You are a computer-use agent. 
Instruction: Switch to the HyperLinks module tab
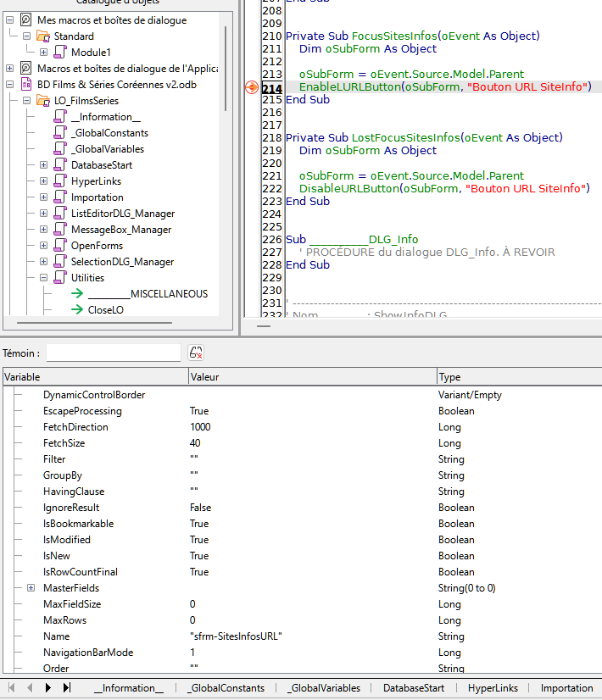[x=493, y=688]
